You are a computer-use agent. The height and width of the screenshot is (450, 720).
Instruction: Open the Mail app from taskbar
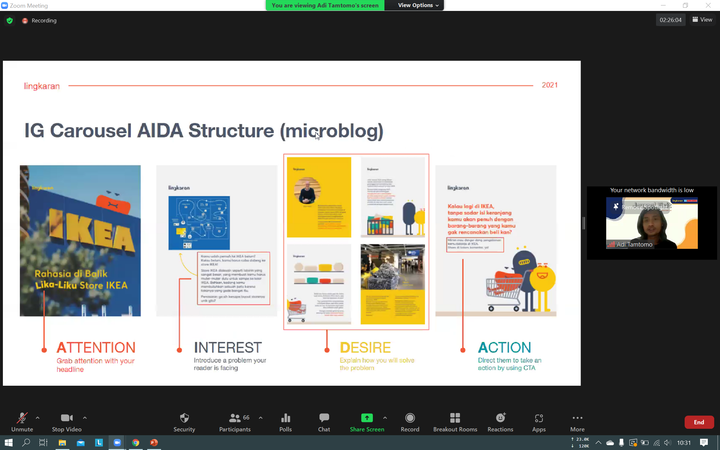click(x=80, y=443)
